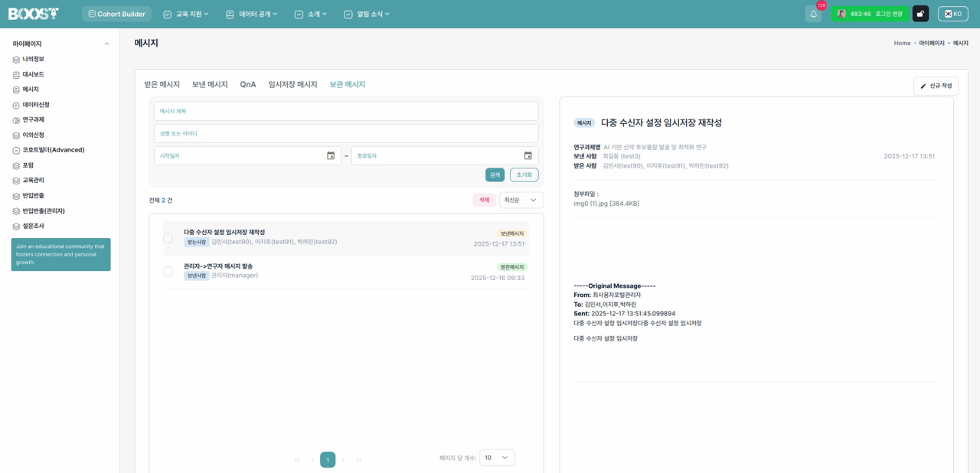980x473 pixels.
Task: Click the 검색 search button
Action: click(x=495, y=175)
